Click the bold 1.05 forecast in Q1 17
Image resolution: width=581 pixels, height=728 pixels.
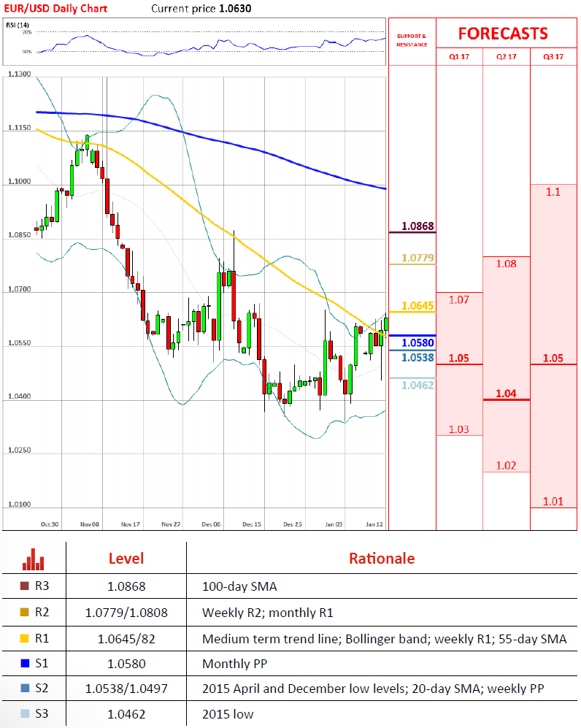pyautogui.click(x=459, y=358)
